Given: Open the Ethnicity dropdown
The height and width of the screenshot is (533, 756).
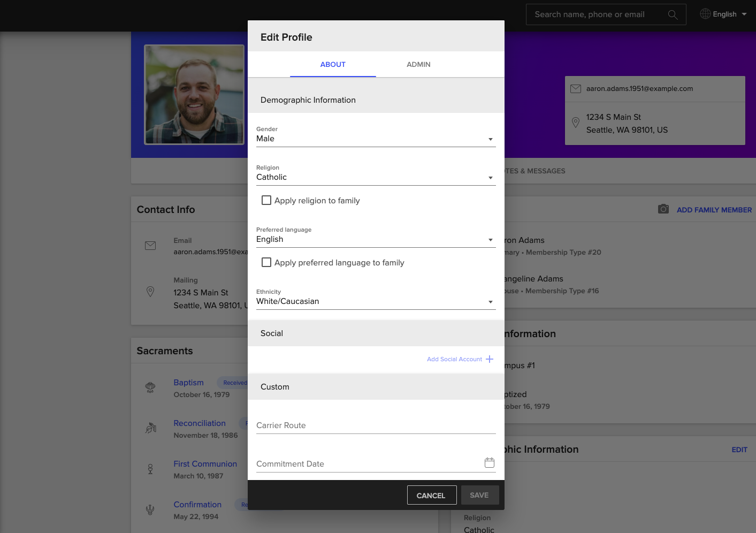Looking at the screenshot, I should (490, 301).
